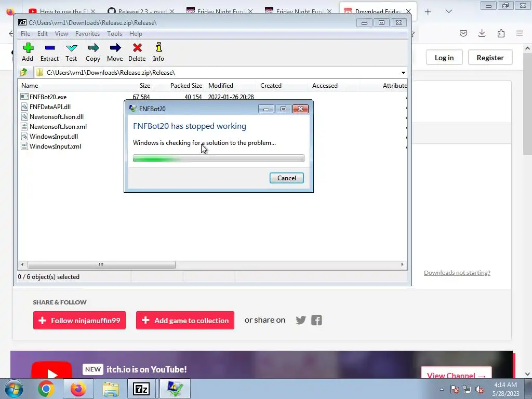Click View Channel button
Viewport: 532px width, 399px height.
456,373
